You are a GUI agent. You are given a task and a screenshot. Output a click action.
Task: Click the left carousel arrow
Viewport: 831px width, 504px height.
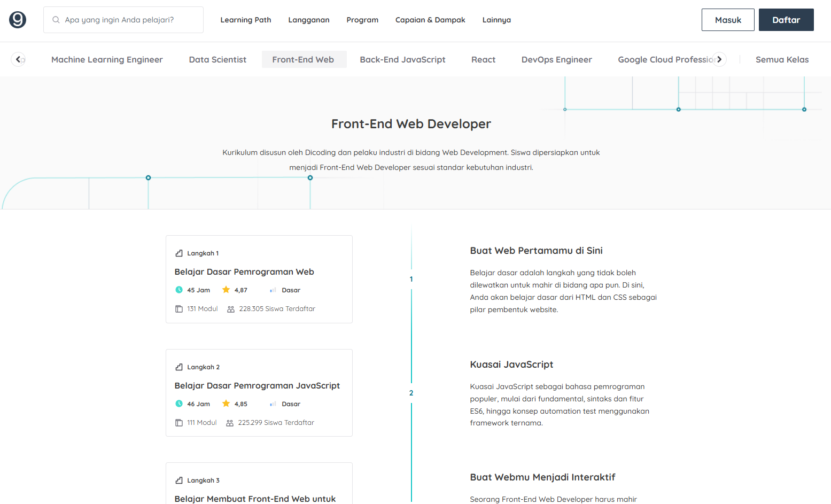coord(18,59)
